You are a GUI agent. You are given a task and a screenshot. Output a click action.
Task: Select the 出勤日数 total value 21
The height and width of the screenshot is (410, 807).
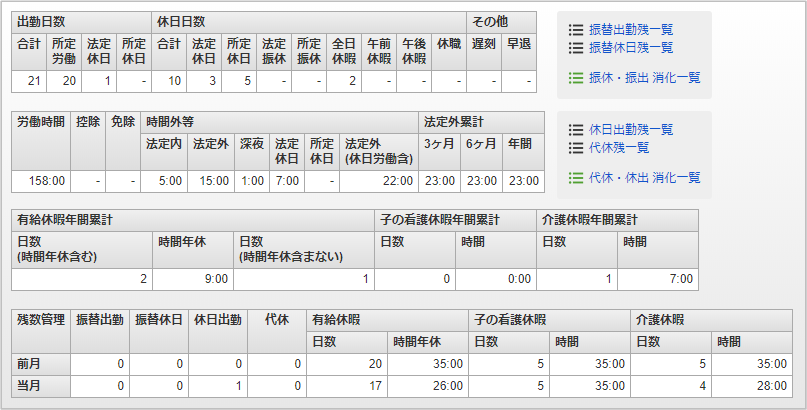[29, 82]
